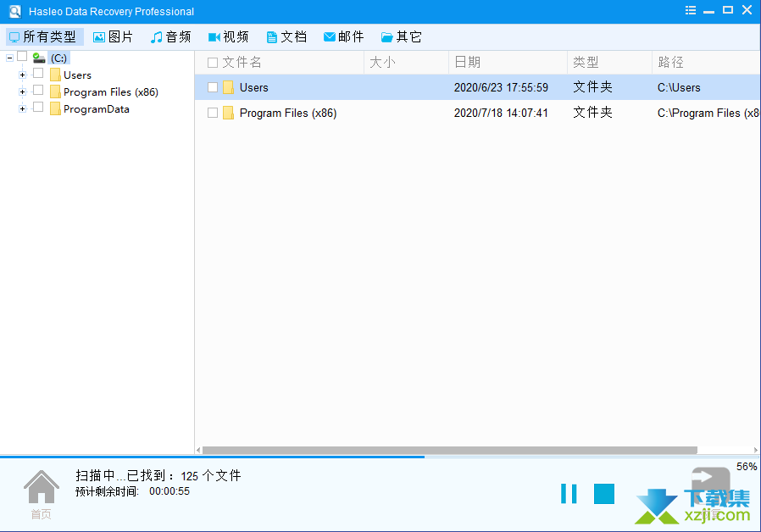Click date 2020/6/23 17:55:59

(x=501, y=87)
